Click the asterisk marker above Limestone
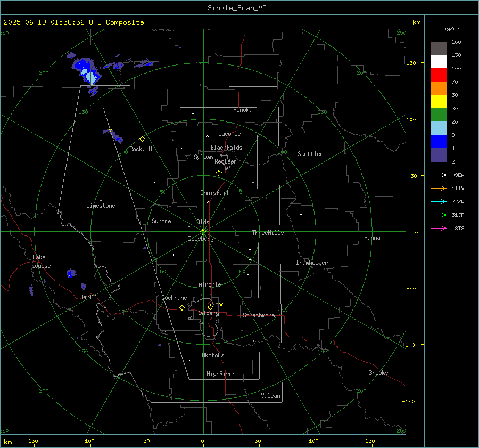 point(101,201)
